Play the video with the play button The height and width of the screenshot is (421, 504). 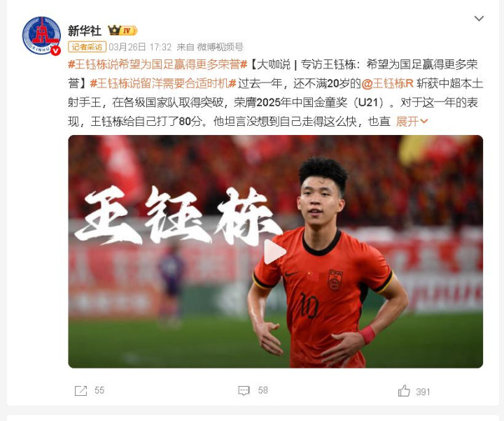(274, 252)
